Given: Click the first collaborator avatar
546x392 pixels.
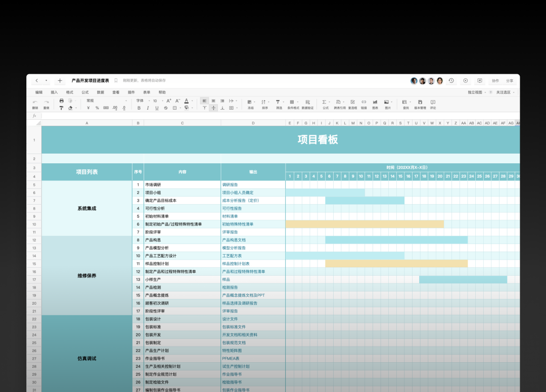Looking at the screenshot, I should point(414,81).
